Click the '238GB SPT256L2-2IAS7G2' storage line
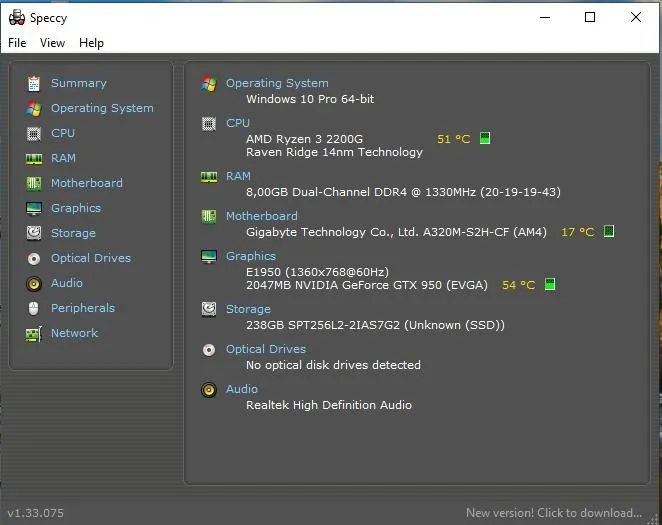662x525 pixels. pyautogui.click(x=375, y=325)
